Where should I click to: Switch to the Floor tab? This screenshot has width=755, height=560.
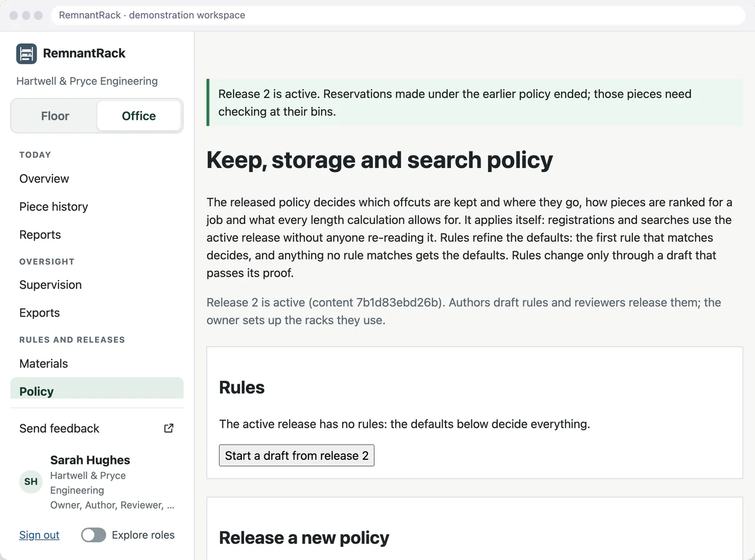tap(55, 116)
